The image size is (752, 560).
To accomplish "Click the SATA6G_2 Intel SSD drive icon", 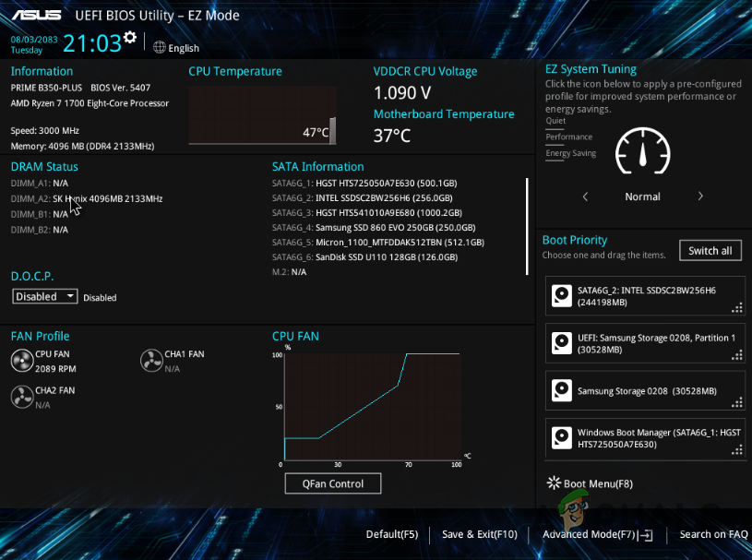I will click(562, 295).
